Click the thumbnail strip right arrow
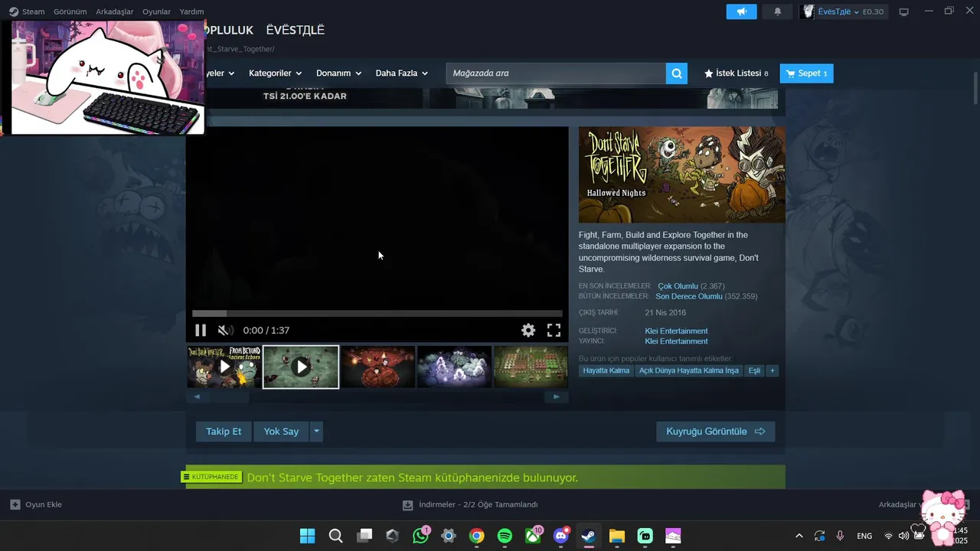Image resolution: width=980 pixels, height=551 pixels. pyautogui.click(x=556, y=396)
